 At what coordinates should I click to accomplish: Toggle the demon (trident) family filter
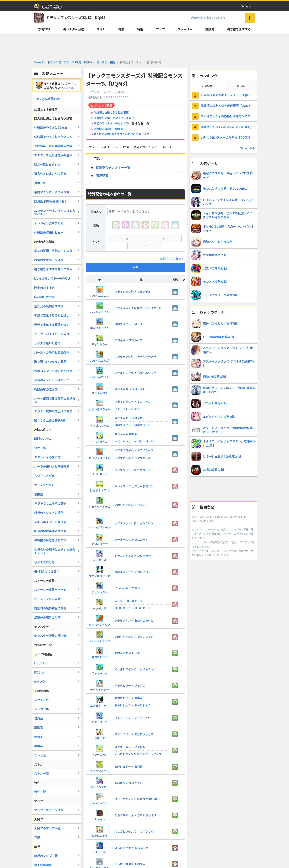[x=126, y=225]
